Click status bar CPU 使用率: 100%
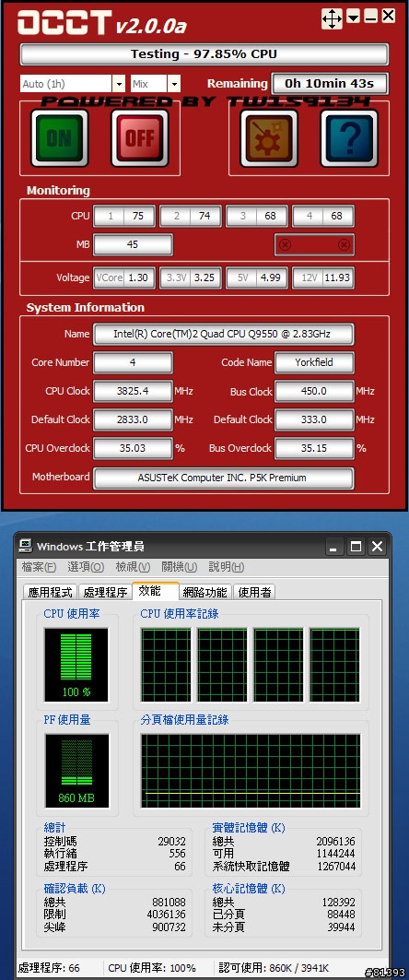The width and height of the screenshot is (409, 980). point(152,967)
